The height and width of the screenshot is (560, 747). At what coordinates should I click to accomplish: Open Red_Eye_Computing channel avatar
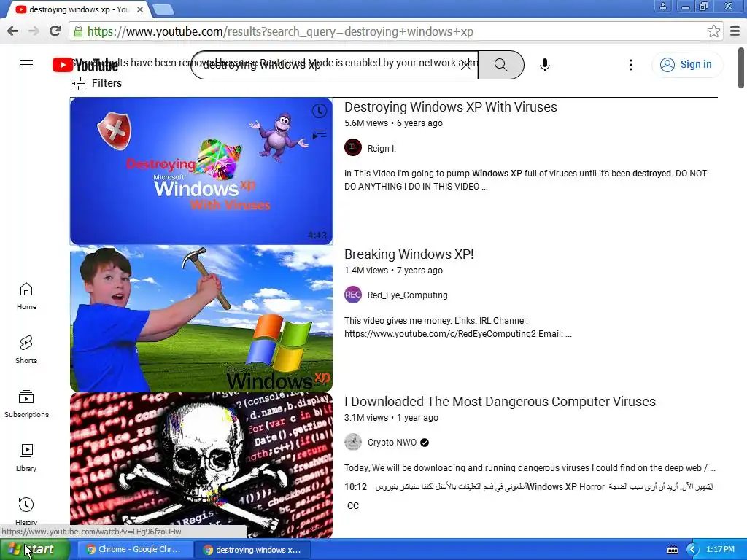[x=353, y=295]
